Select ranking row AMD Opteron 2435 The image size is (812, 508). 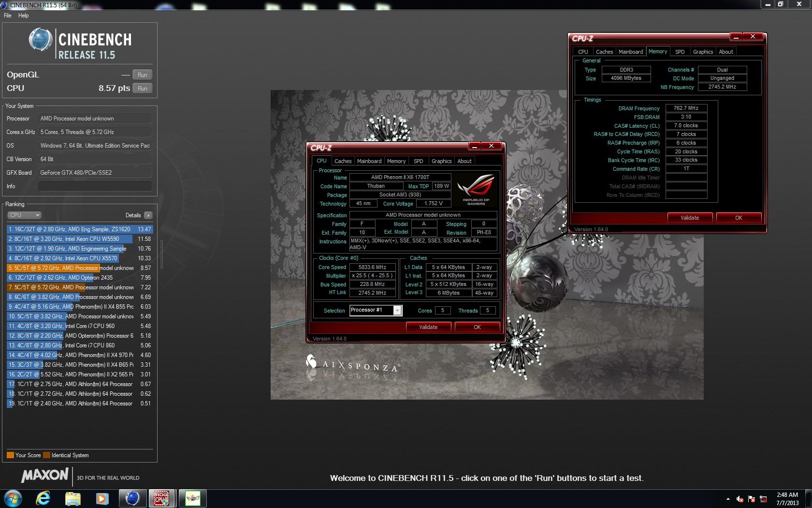pyautogui.click(x=80, y=278)
